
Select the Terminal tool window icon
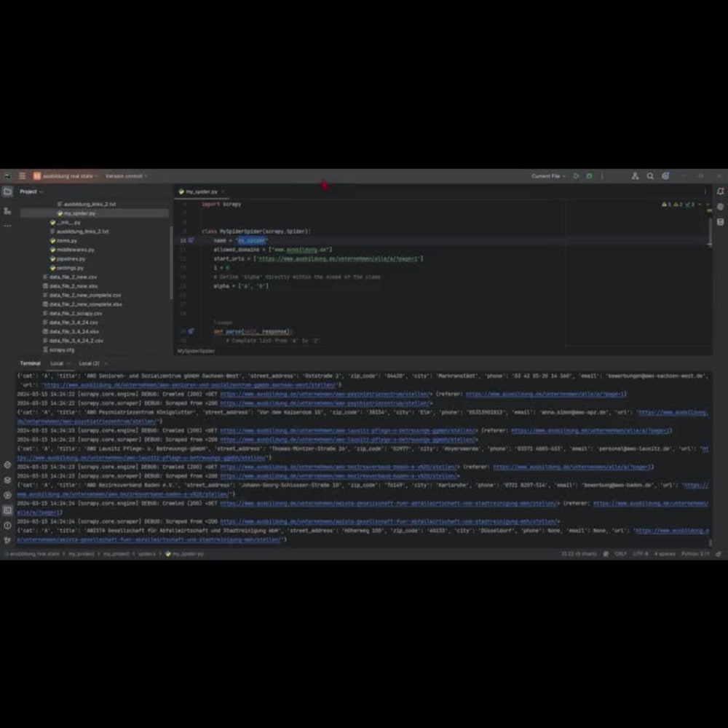[7, 510]
